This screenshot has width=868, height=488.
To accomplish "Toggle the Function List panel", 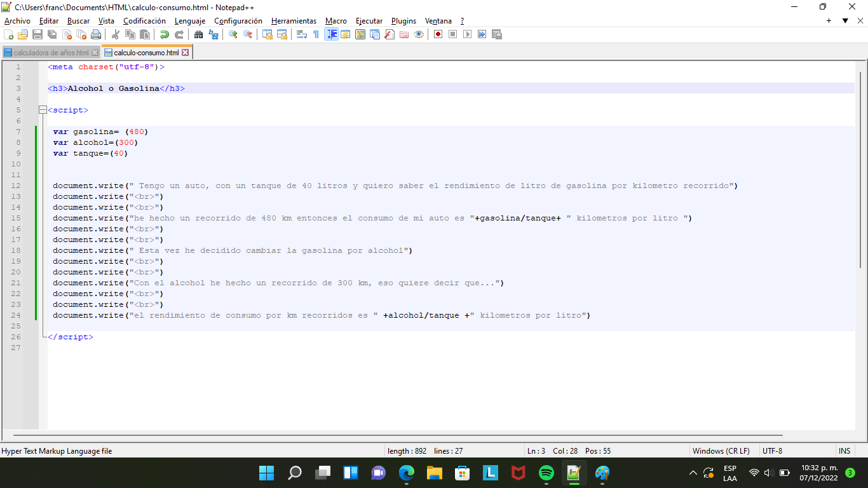I will [390, 34].
